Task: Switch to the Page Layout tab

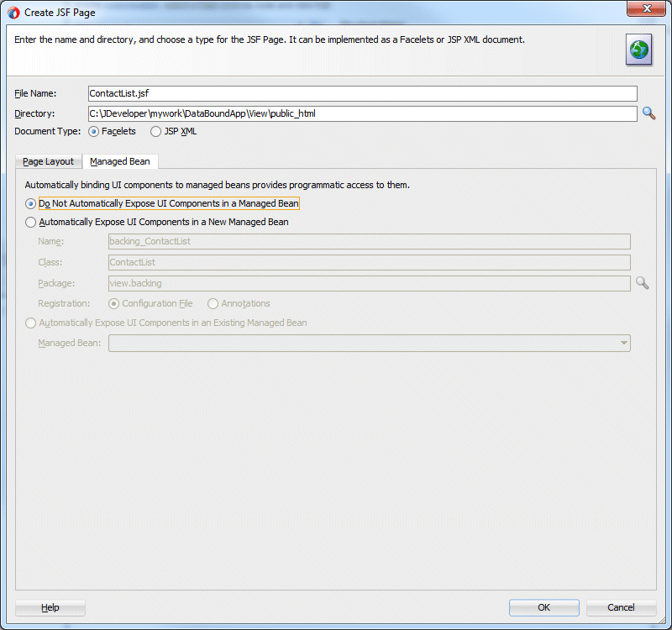Action: (x=49, y=161)
